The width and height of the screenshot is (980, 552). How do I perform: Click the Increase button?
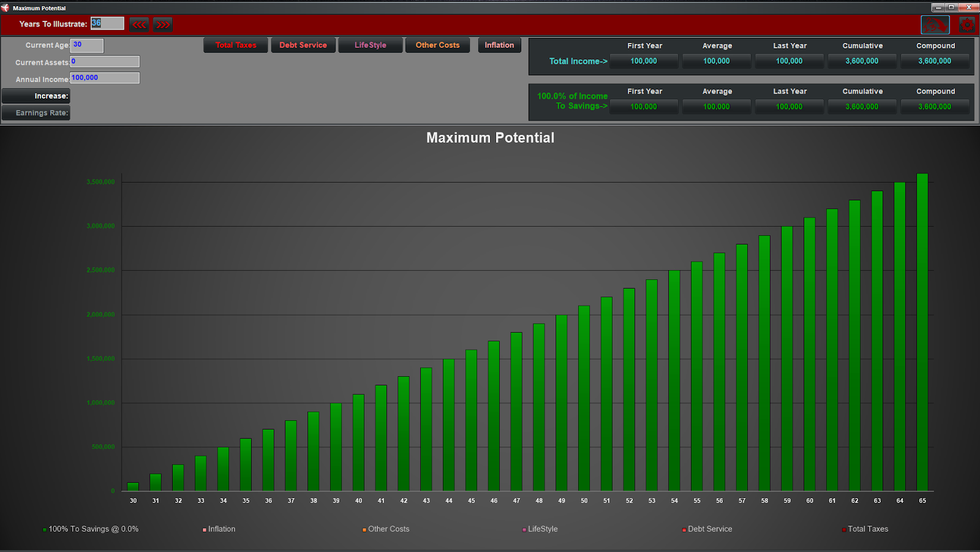point(36,96)
